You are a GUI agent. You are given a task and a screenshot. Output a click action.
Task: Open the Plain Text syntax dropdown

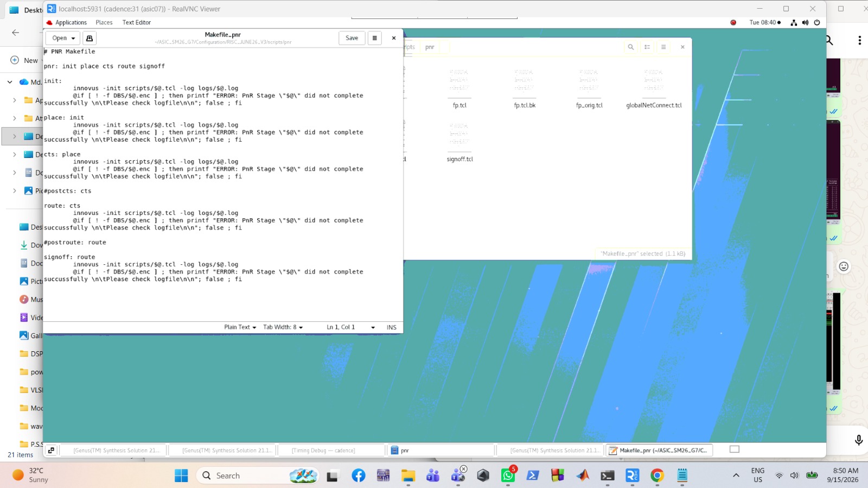click(240, 327)
